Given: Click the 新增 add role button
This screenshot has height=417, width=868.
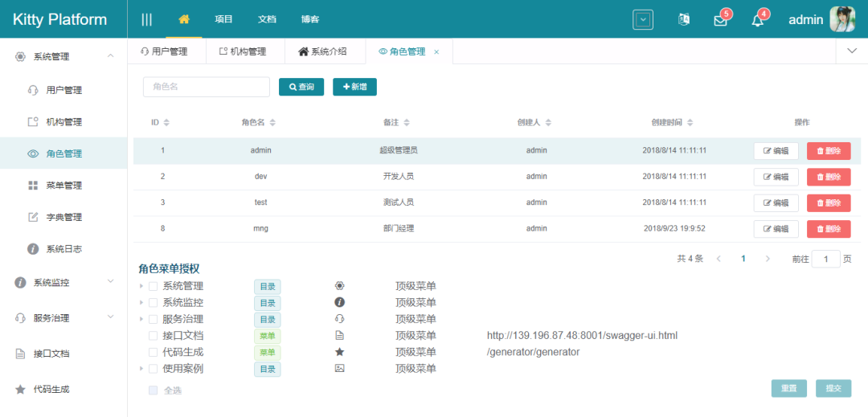Looking at the screenshot, I should point(355,87).
